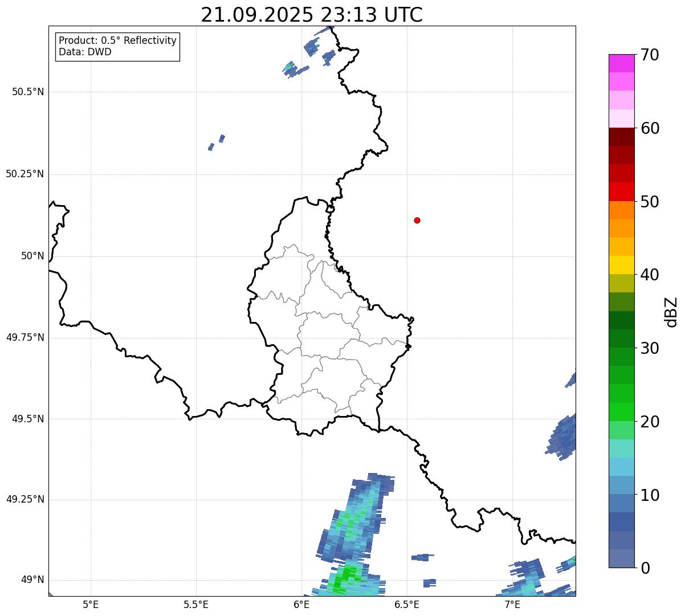685x616 pixels.
Task: Pick the bright red swatch above 50 dBZ
Action: point(621,191)
